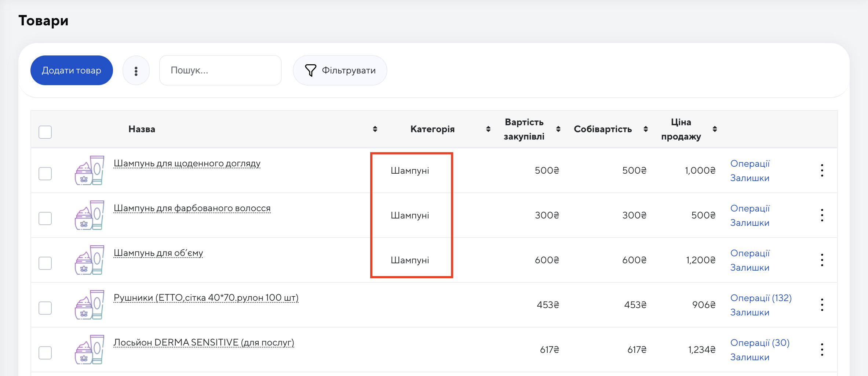The height and width of the screenshot is (376, 868).
Task: Open row menu for Рушники product
Action: pos(822,305)
